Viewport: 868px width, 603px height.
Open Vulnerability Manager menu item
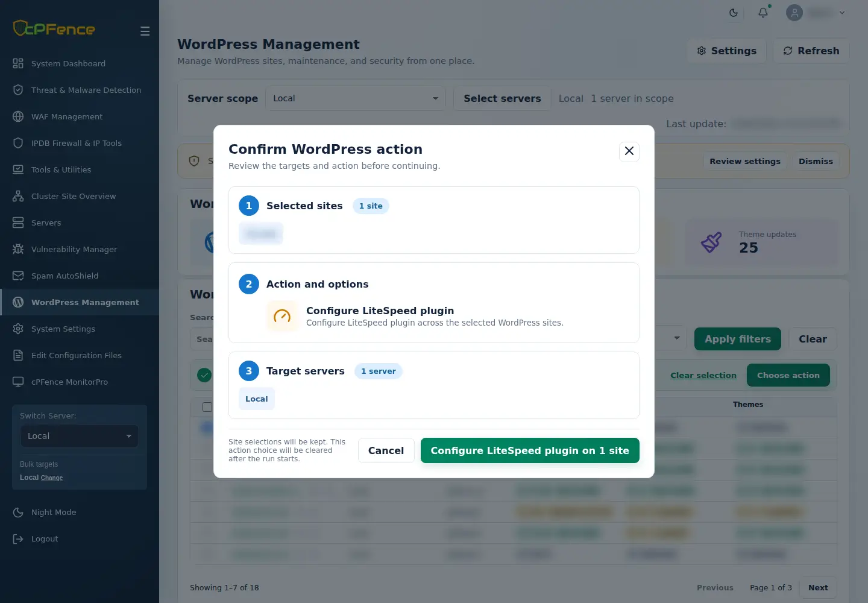click(x=80, y=249)
